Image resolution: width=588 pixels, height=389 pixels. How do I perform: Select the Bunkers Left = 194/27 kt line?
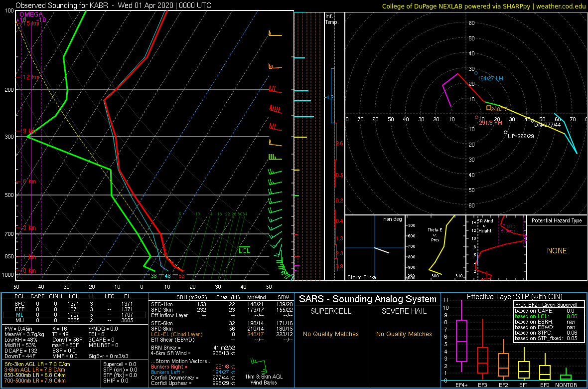point(192,372)
